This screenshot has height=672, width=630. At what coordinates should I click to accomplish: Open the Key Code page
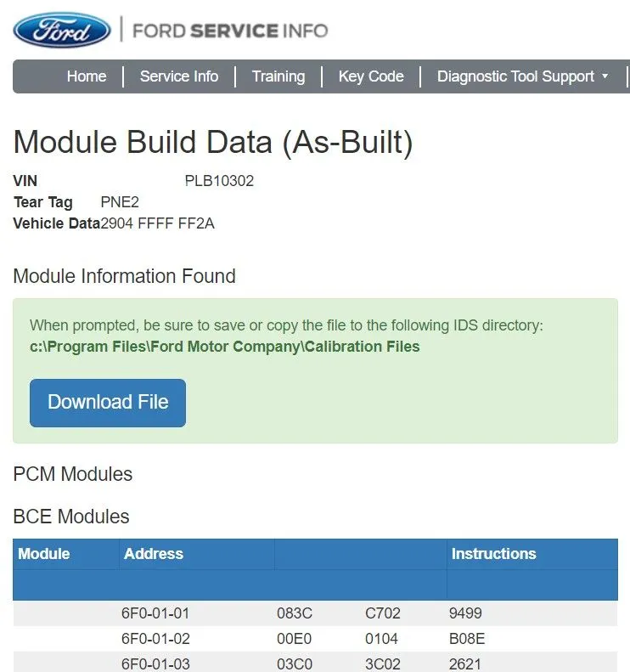pyautogui.click(x=371, y=76)
